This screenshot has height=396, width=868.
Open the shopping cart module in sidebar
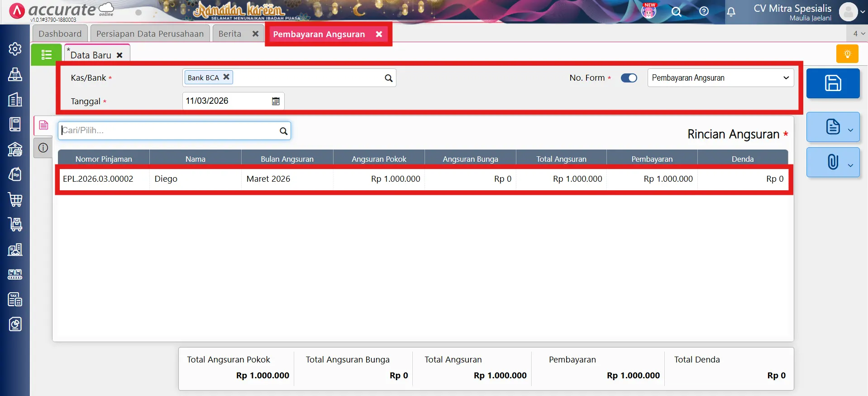[x=15, y=199]
